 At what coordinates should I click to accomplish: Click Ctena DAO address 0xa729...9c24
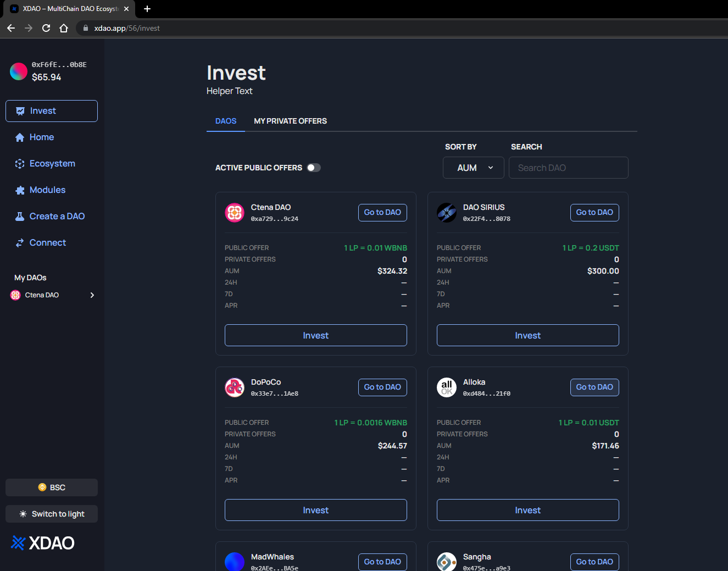point(275,219)
